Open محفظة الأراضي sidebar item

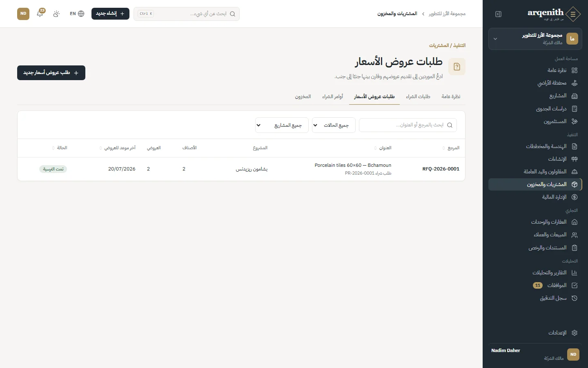(535, 83)
